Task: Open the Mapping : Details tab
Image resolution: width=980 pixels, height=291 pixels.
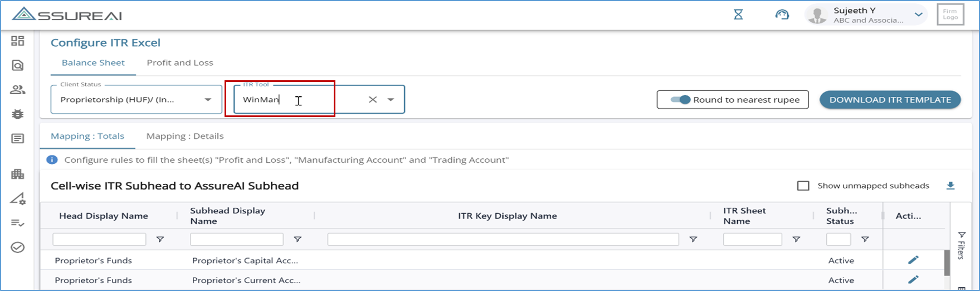Action: [185, 136]
